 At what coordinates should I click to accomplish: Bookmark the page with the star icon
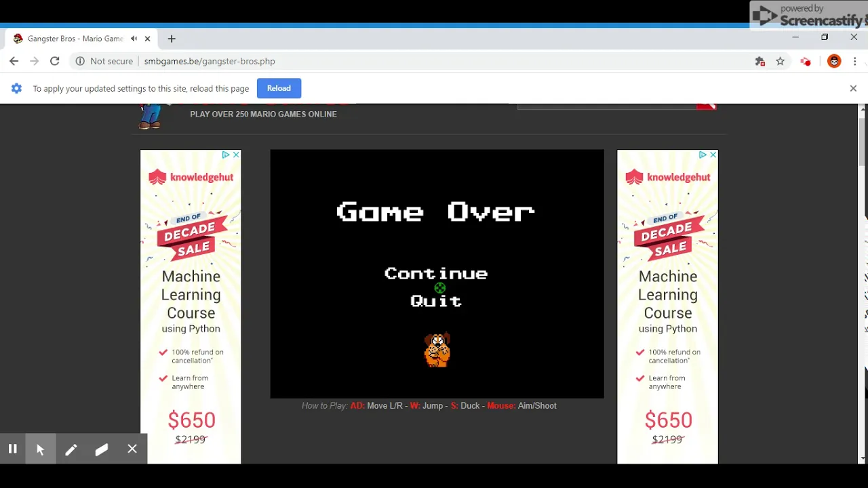(781, 61)
